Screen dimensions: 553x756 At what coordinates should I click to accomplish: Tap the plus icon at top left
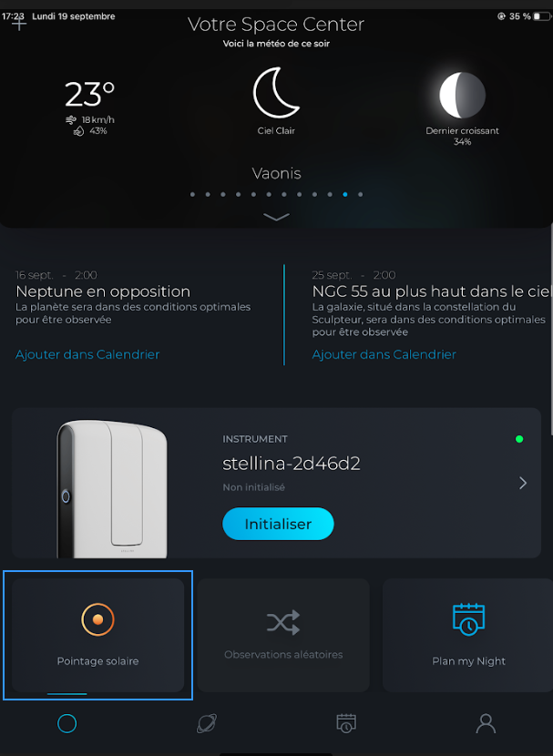[19, 24]
